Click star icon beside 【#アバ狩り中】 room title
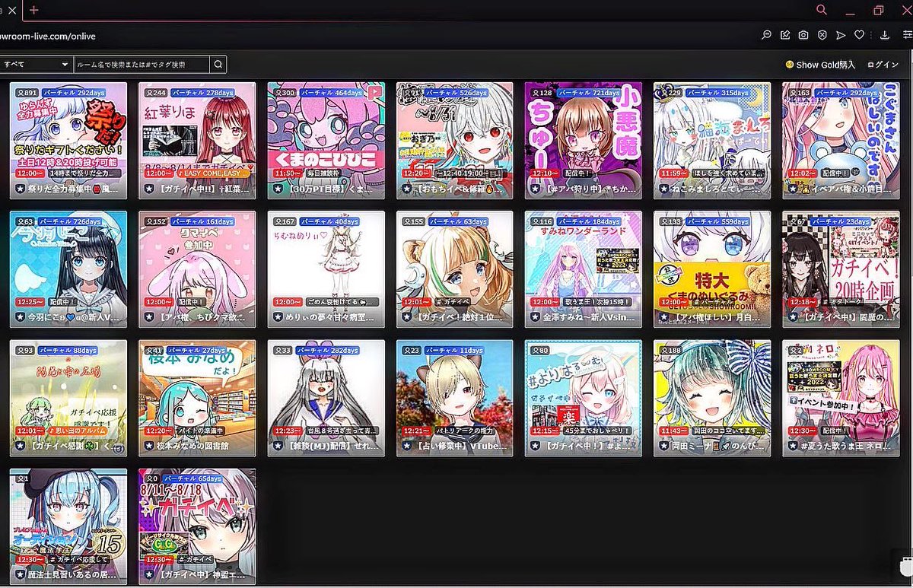This screenshot has height=588, width=913. (x=536, y=189)
